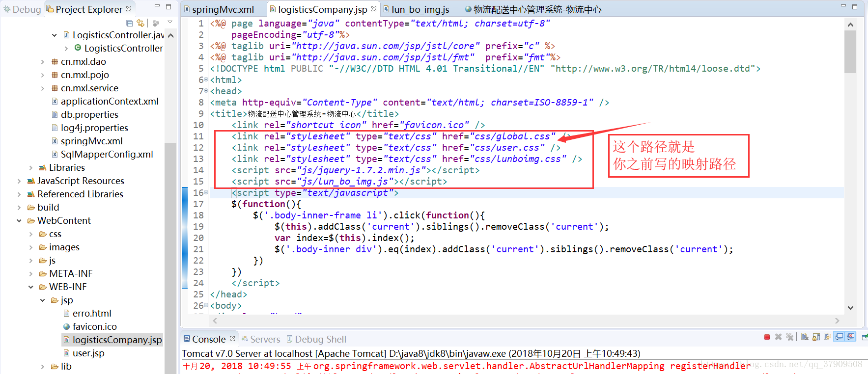Viewport: 868px width, 374px height.
Task: Collapse the WebContent folder
Action: coord(19,220)
